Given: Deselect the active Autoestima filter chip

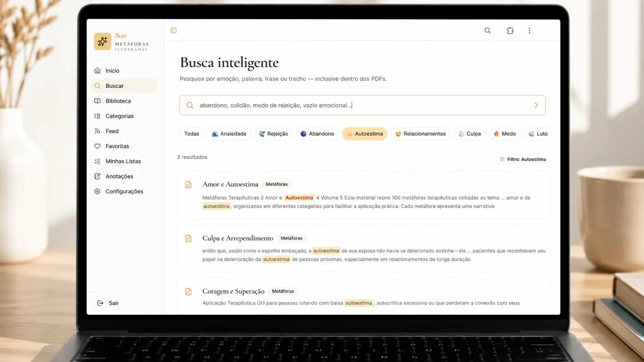Looking at the screenshot, I should [x=365, y=134].
